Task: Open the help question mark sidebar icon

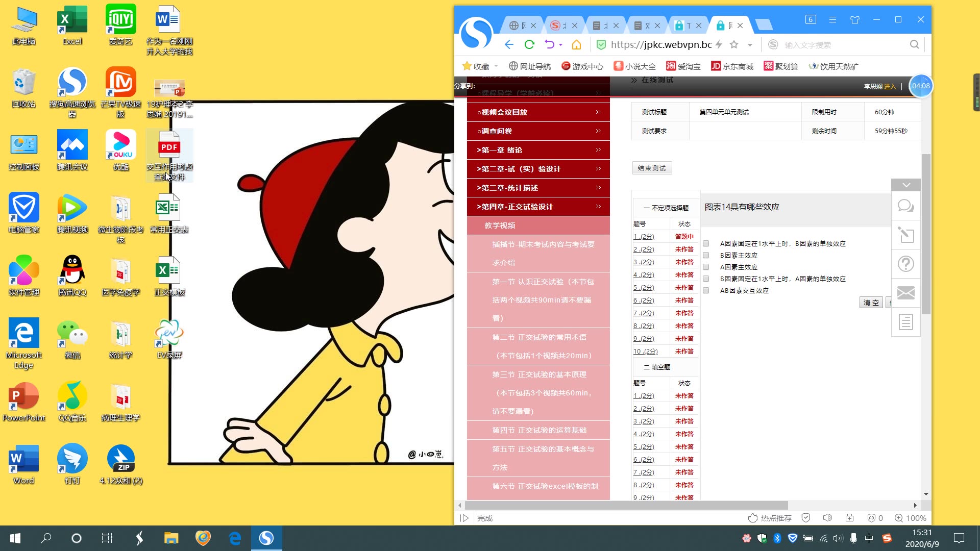Action: 906,264
